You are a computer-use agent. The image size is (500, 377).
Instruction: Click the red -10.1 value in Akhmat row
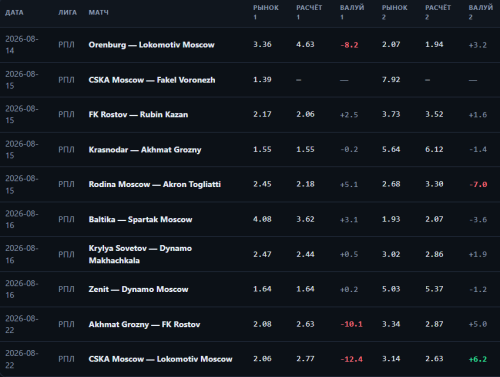[x=351, y=324]
